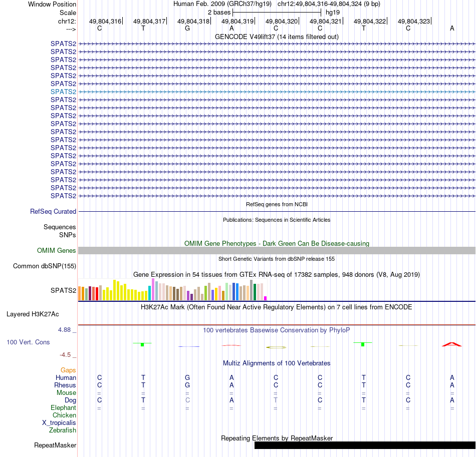The height and width of the screenshot is (457, 476).
Task: Click the Human alignment row label
Action: pyautogui.click(x=66, y=377)
